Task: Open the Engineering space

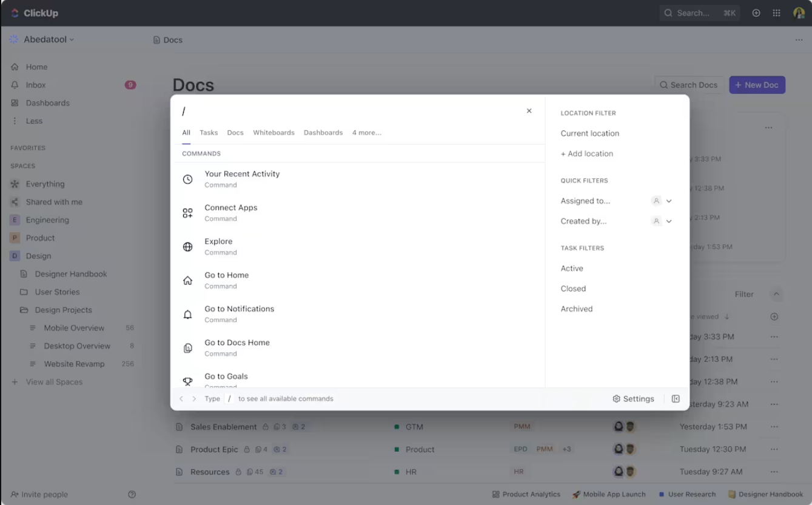Action: point(47,220)
